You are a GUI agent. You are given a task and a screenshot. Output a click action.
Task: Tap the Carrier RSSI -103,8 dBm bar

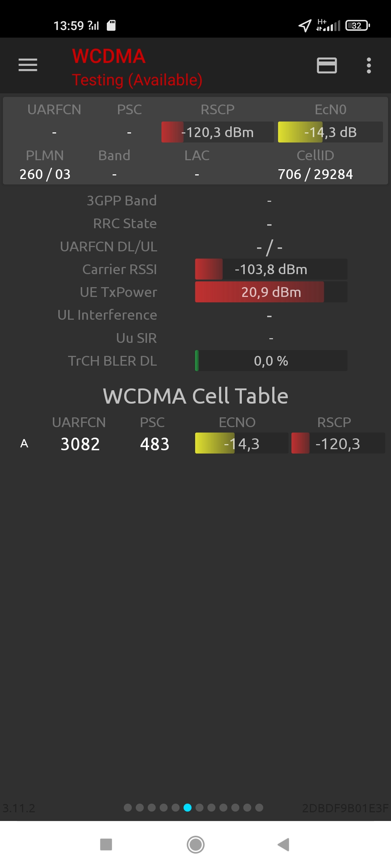(x=271, y=269)
